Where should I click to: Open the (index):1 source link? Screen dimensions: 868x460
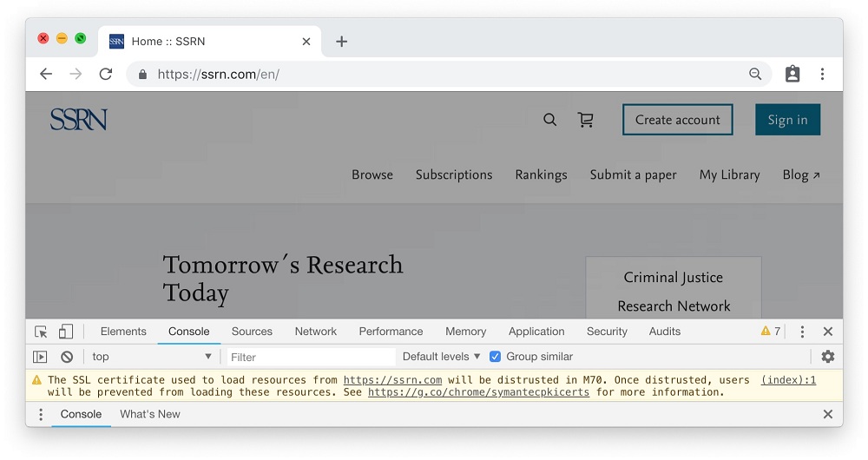(x=788, y=380)
